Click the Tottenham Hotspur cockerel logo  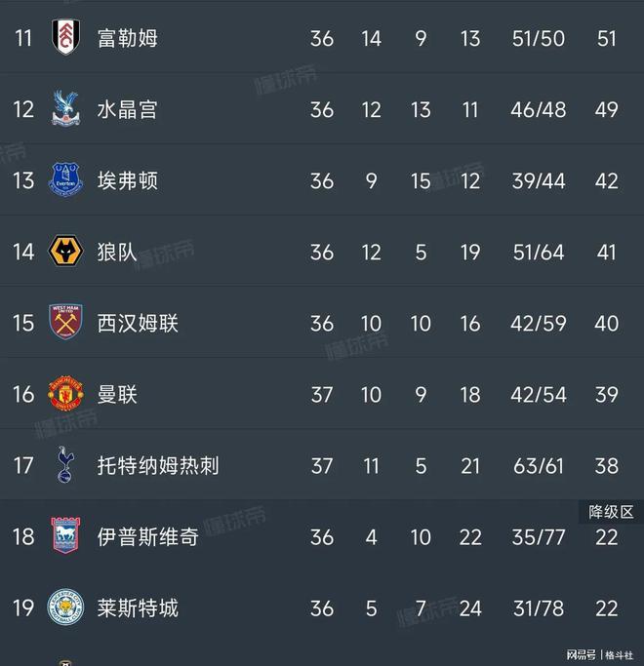coord(65,465)
